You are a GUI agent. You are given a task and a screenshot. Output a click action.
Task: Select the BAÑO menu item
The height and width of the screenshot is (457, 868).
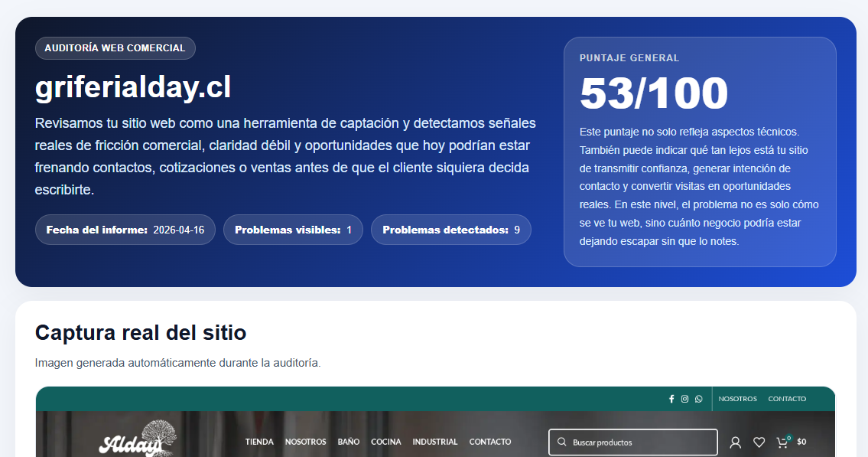coord(349,442)
